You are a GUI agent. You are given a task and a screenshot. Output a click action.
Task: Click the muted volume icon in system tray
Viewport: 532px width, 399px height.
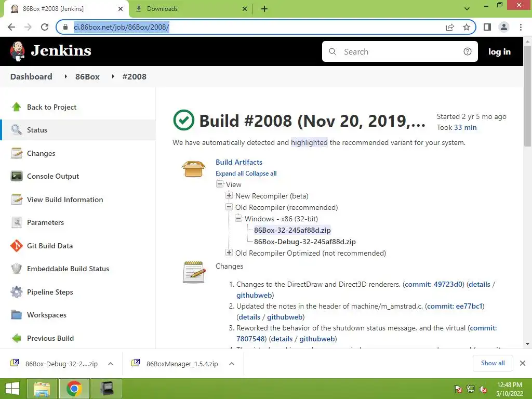click(483, 389)
